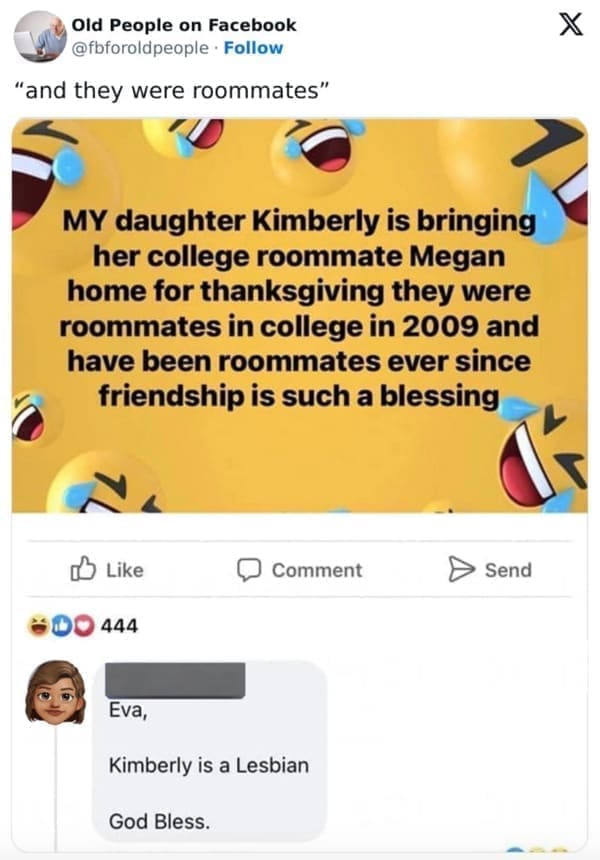Click the Comment speech bubble icon

pos(248,570)
